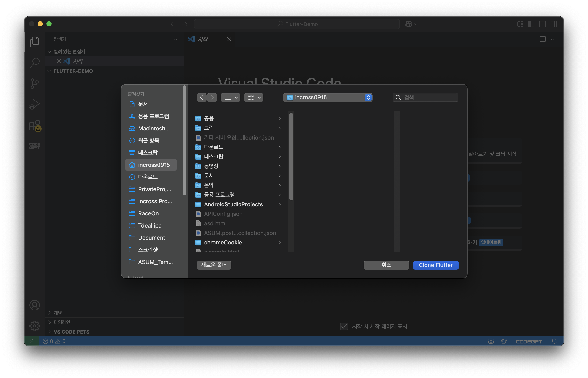588x378 pixels.
Task: Open the CodeGPT sidebar icon
Action: click(x=34, y=146)
